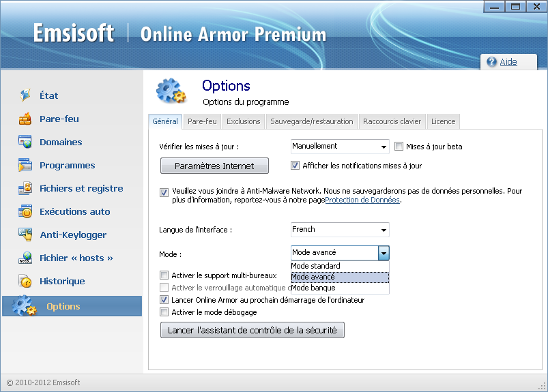Click the Paramètres Internet button
The width and height of the screenshot is (548, 392).
tap(214, 166)
